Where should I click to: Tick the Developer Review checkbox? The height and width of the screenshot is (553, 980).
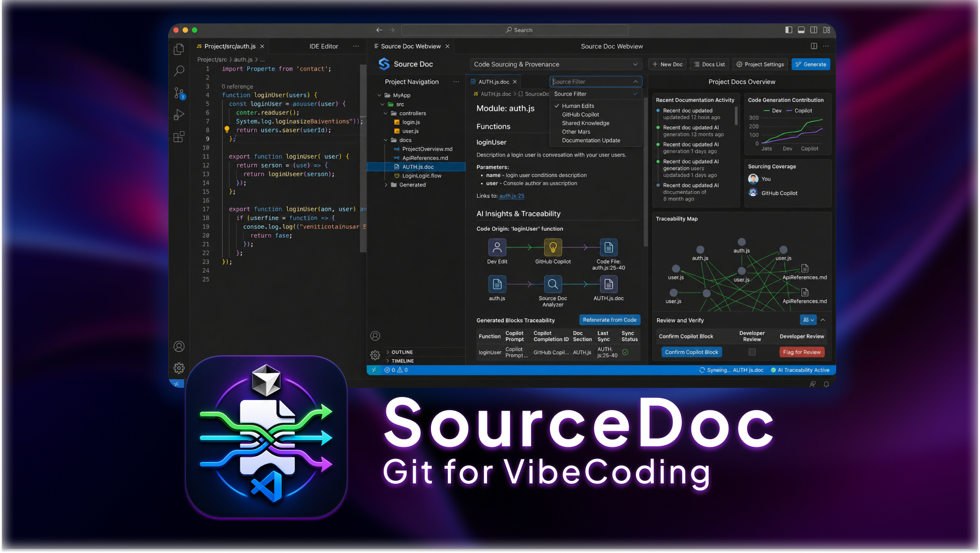752,352
